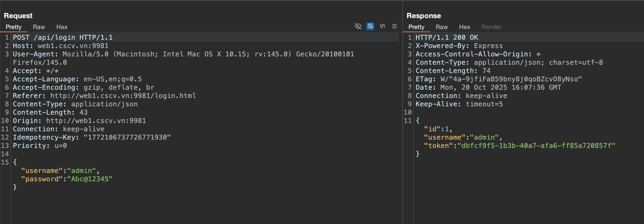Switch Request view to Raw tab
The height and width of the screenshot is (224, 644).
[39, 27]
